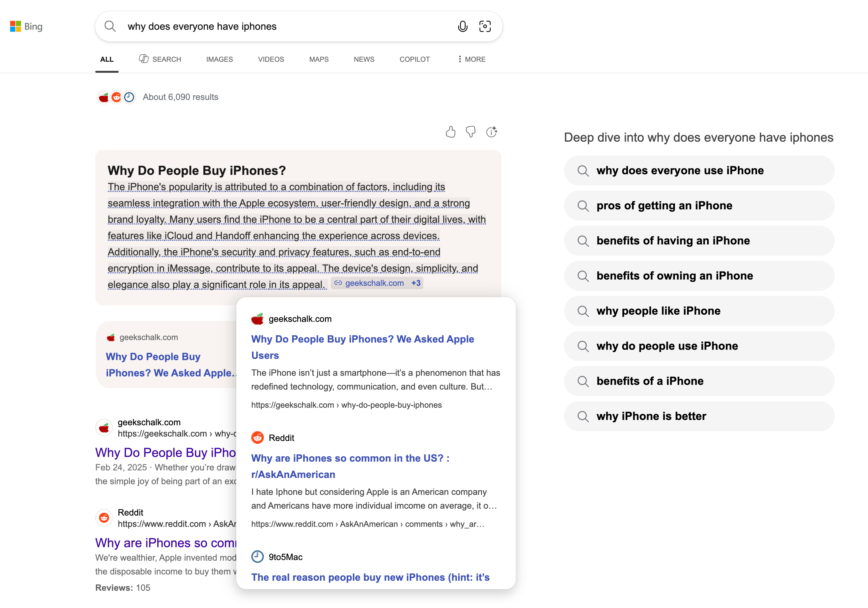Open visual search camera icon
Viewport: 868px width, 608px height.
pos(485,26)
